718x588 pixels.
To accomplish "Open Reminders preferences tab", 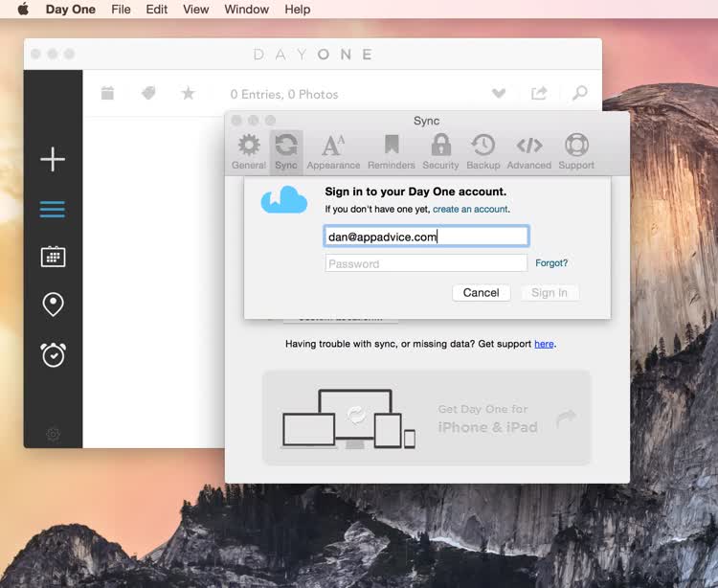I will pos(392,152).
